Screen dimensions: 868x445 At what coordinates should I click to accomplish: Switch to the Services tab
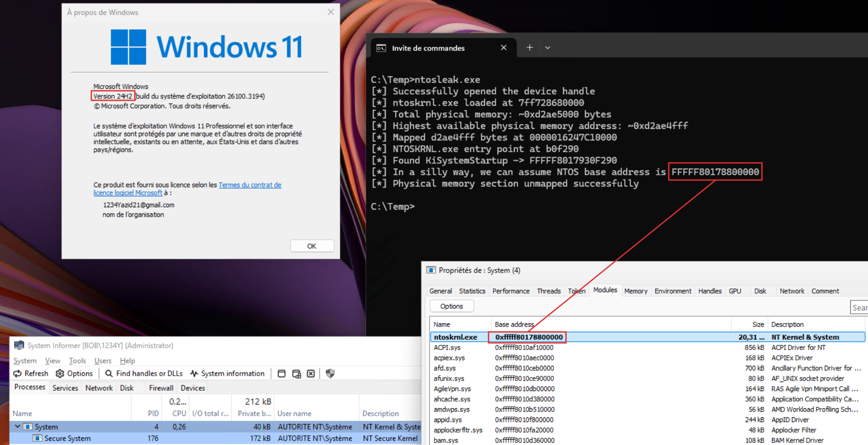click(65, 388)
